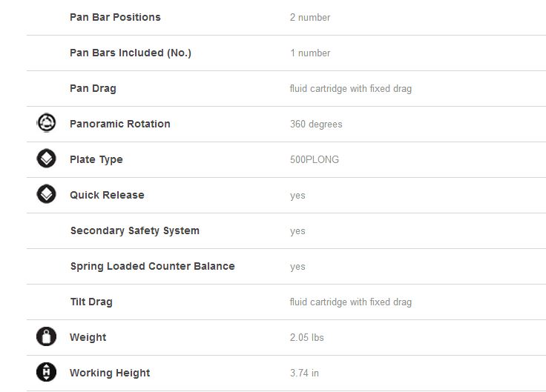Viewport: 546px width, 392px height.
Task: Click the 500PLONG plate type value
Action: [315, 159]
